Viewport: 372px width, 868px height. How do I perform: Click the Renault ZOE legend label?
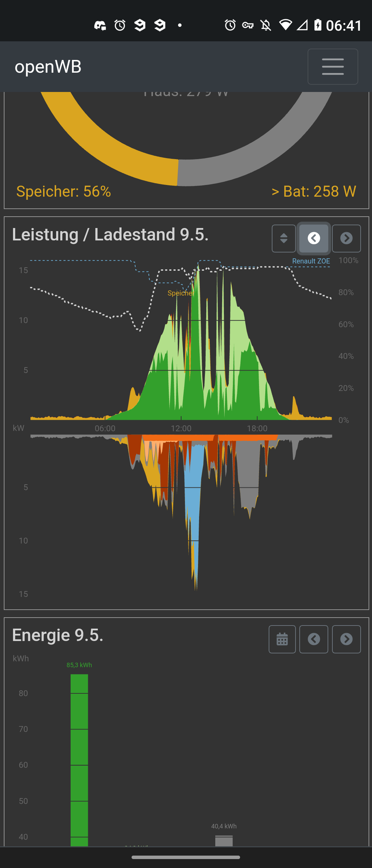[311, 261]
